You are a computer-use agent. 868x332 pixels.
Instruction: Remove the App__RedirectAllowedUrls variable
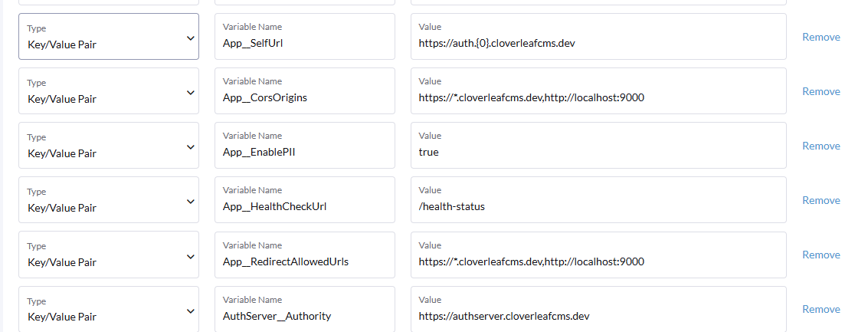tap(821, 255)
